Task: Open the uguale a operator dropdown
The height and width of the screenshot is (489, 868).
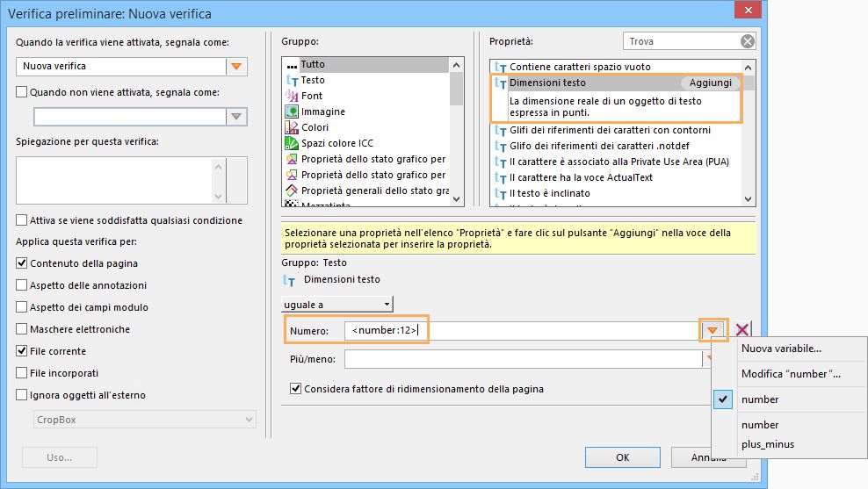Action: (337, 304)
